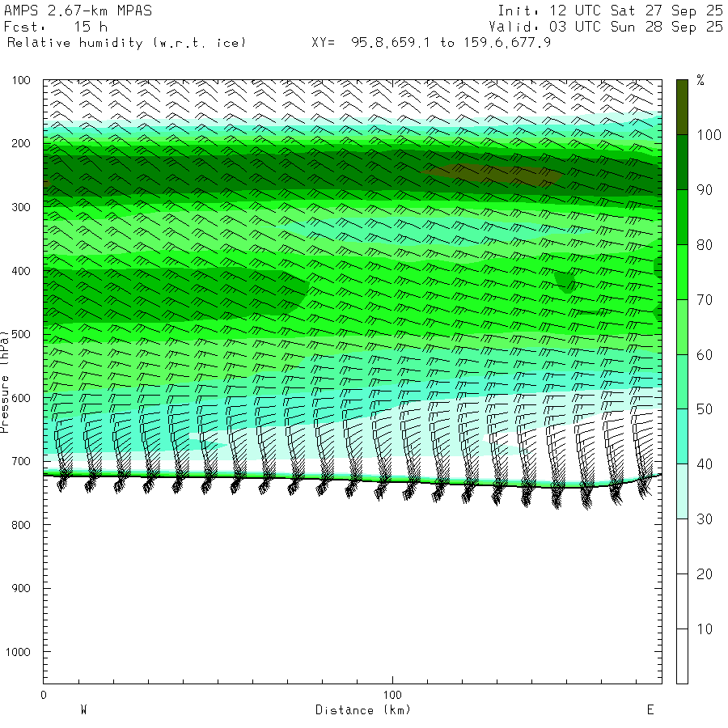
Task: Click the bright green 70-80 colorbar segment
Action: [682, 272]
